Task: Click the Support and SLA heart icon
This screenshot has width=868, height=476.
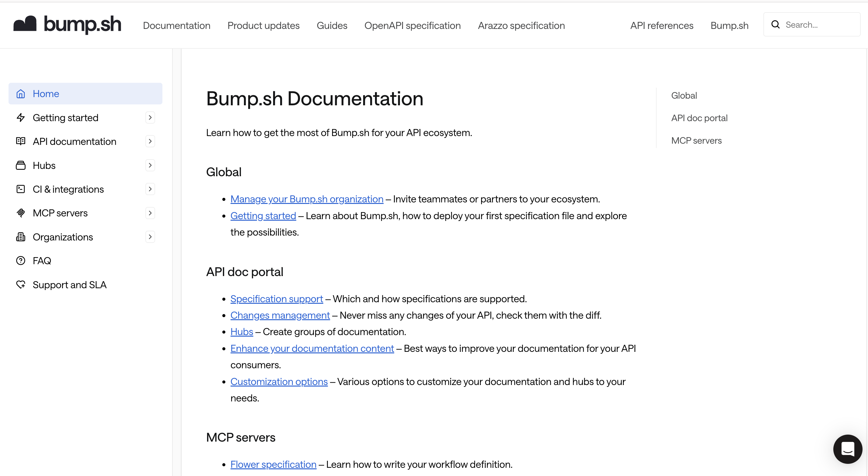Action: click(x=21, y=285)
